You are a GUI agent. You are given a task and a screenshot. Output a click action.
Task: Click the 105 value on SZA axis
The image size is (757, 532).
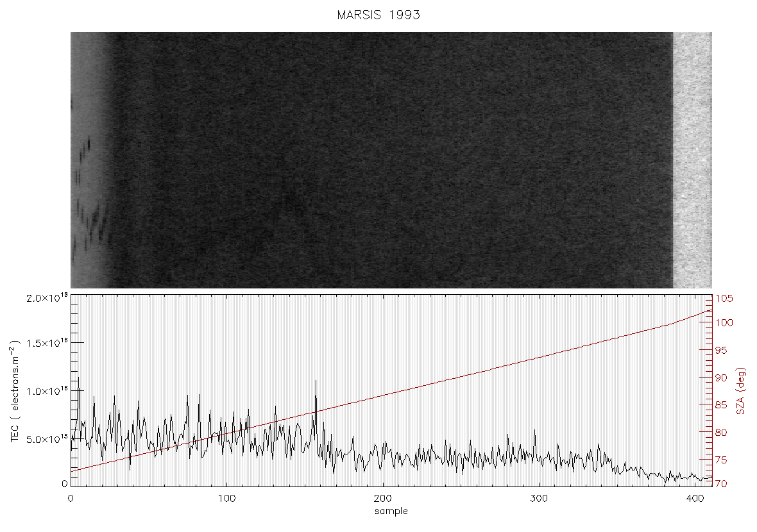click(724, 299)
